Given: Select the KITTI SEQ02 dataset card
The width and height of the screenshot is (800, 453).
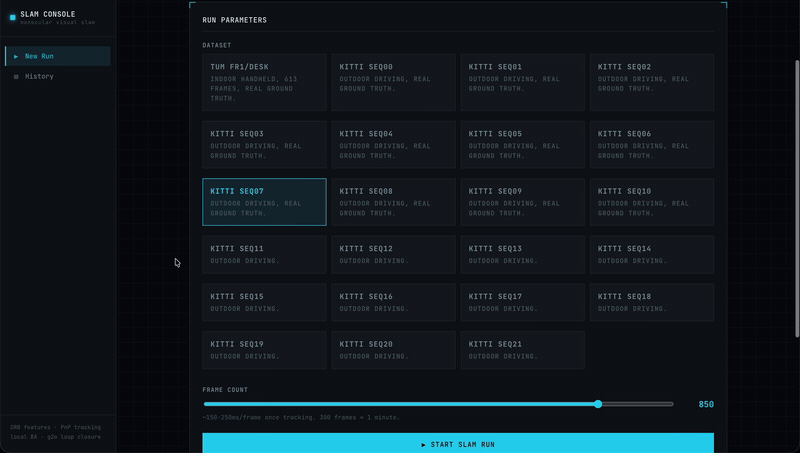Looking at the screenshot, I should (x=652, y=83).
